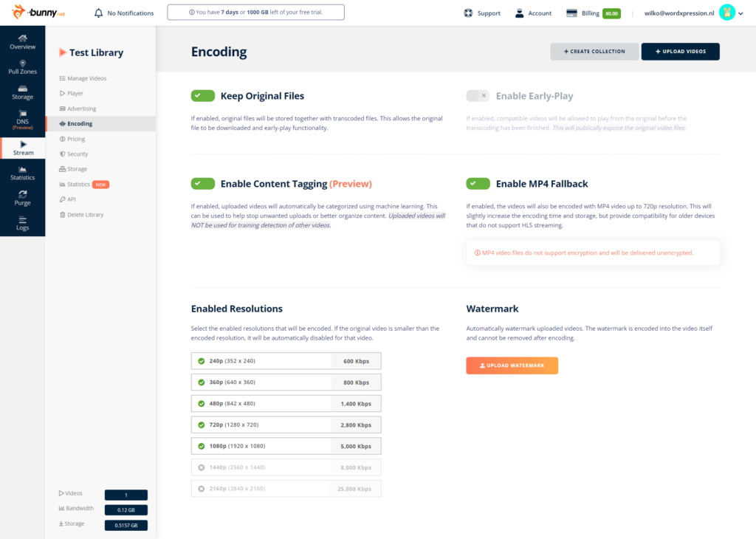The width and height of the screenshot is (756, 539).
Task: Go to Pull Zones in sidebar
Action: coord(23,67)
